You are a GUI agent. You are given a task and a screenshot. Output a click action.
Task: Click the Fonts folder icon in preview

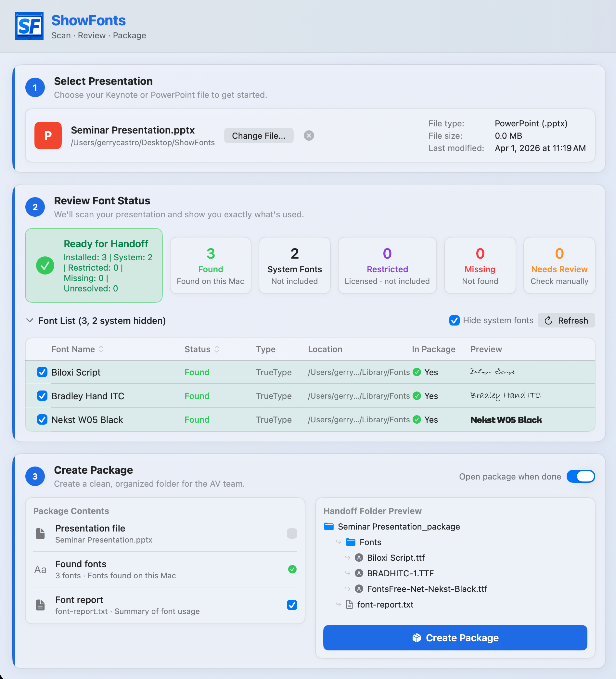351,542
